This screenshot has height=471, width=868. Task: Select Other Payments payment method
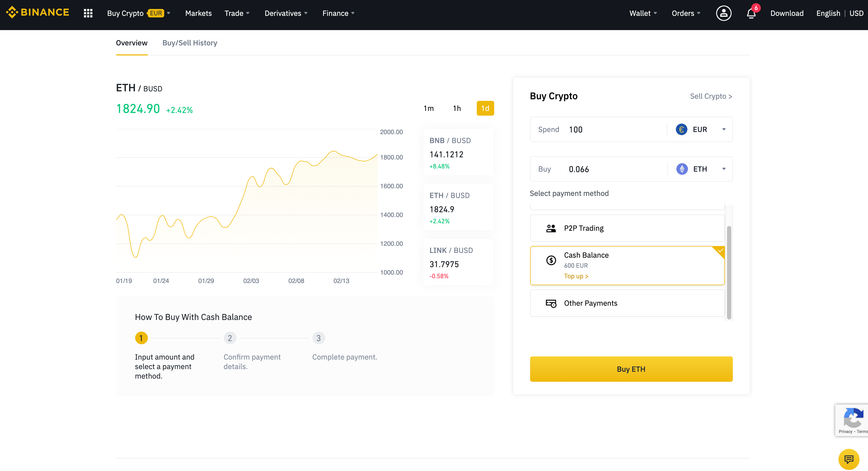[627, 303]
